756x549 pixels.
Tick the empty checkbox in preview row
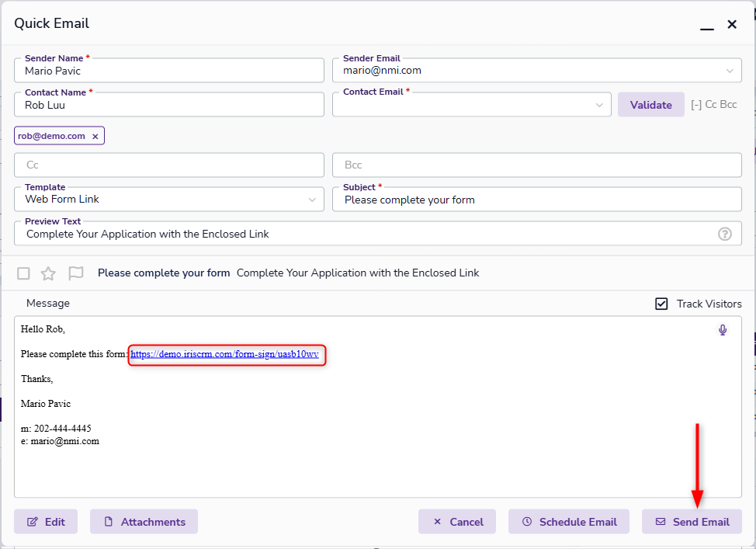coord(24,273)
